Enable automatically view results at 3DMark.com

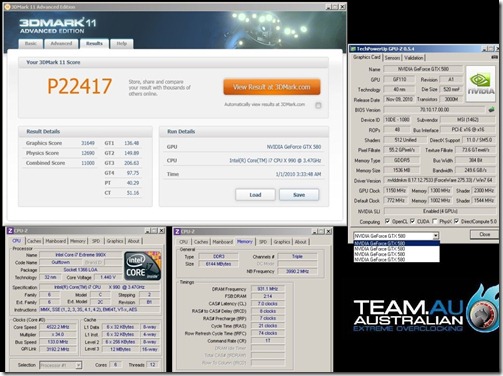(318, 105)
